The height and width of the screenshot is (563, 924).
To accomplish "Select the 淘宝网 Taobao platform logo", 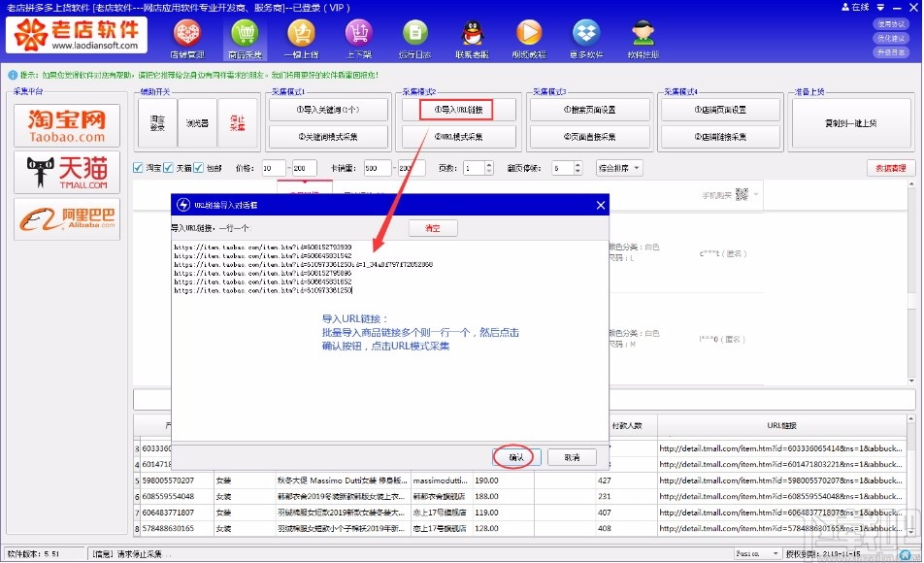I will tap(67, 125).
